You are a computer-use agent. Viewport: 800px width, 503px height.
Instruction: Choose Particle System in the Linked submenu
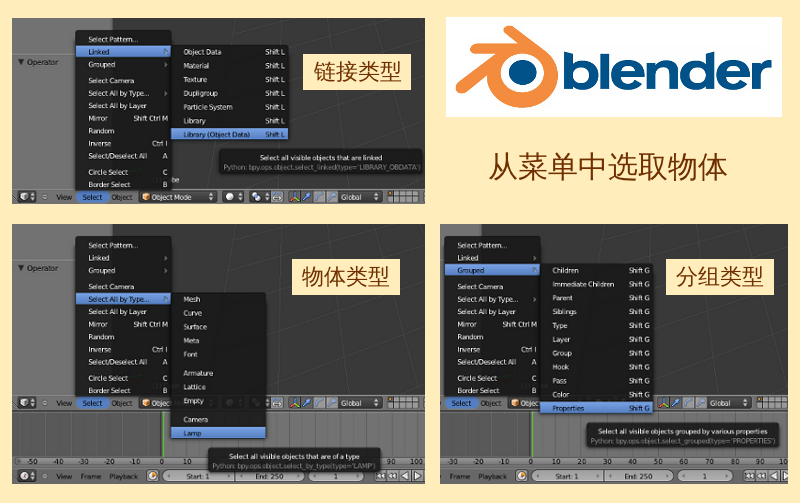(x=230, y=107)
